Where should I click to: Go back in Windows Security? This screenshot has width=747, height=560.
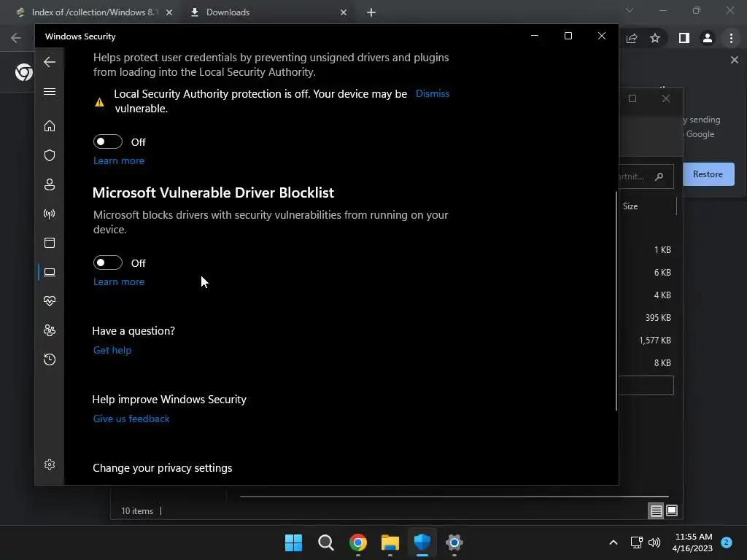tap(50, 62)
